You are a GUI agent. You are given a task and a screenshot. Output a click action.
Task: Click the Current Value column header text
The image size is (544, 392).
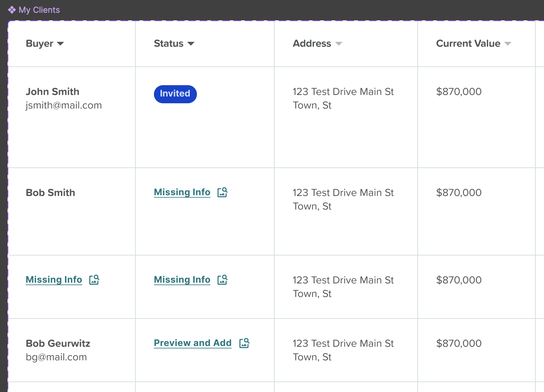(468, 43)
